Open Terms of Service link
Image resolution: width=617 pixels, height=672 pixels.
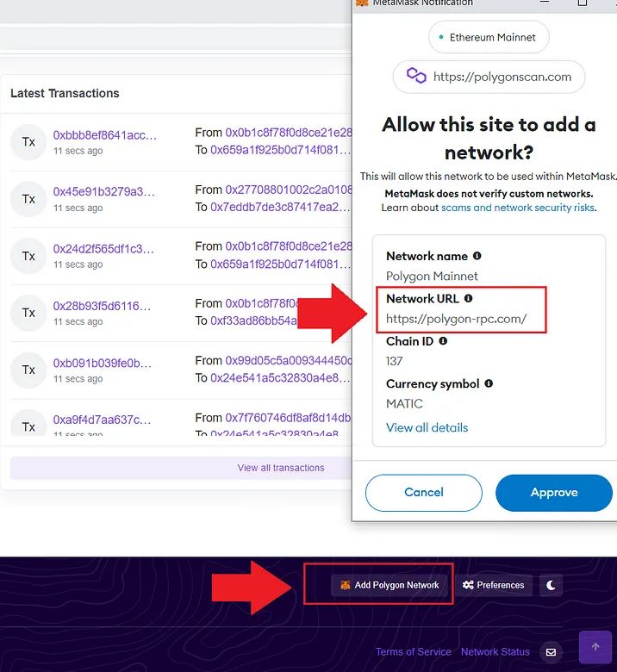point(414,652)
